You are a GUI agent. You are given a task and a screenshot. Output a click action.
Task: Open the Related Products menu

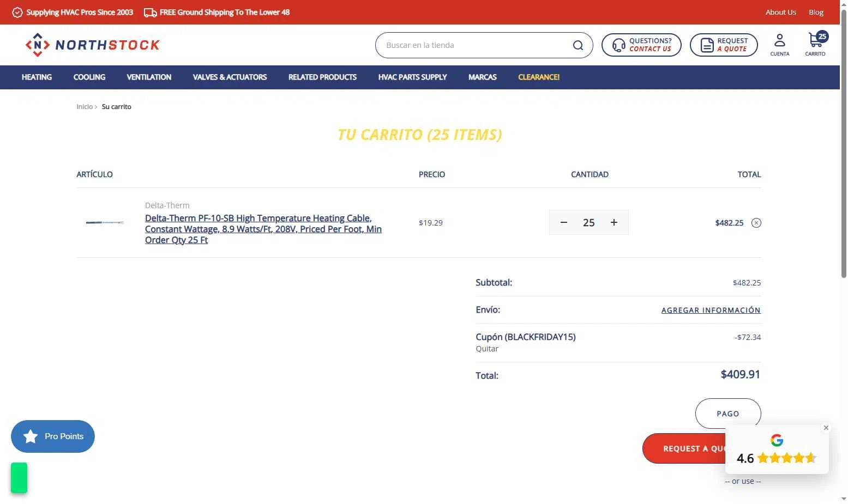(x=322, y=77)
